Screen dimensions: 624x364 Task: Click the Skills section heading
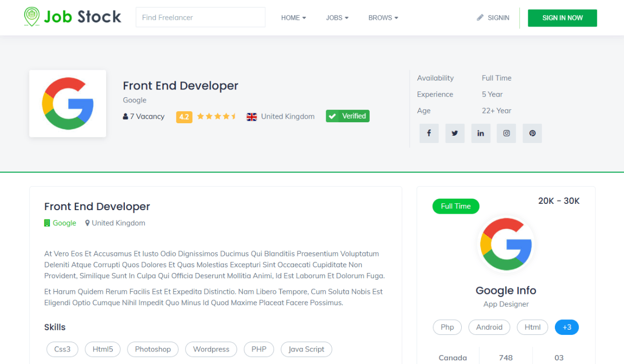pyautogui.click(x=55, y=327)
